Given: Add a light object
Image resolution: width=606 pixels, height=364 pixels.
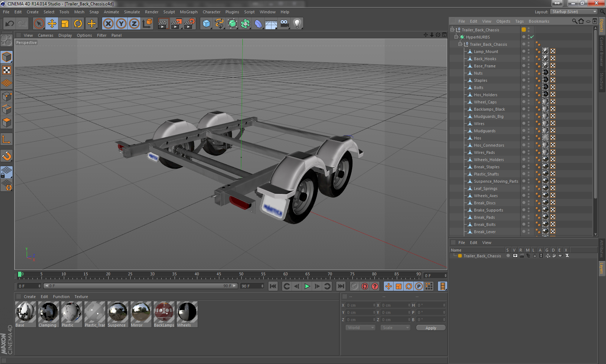Looking at the screenshot, I should click(x=297, y=24).
